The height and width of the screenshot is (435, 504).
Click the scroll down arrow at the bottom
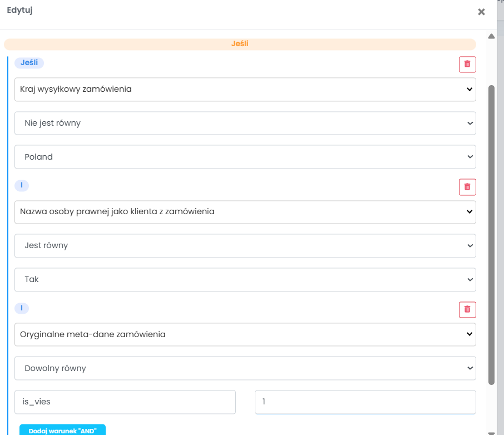[x=491, y=433]
